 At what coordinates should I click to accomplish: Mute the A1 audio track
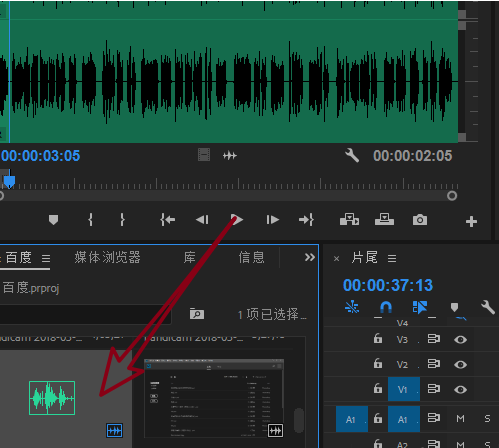click(x=460, y=419)
